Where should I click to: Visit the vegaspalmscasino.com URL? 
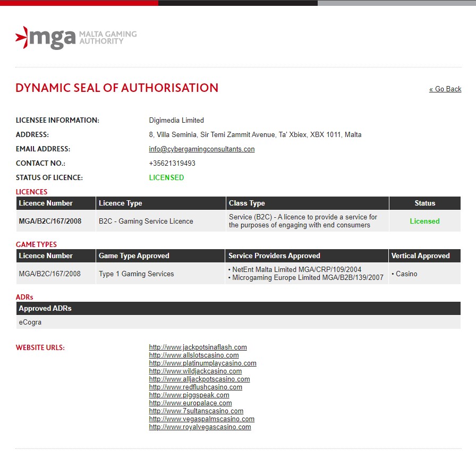[201, 419]
